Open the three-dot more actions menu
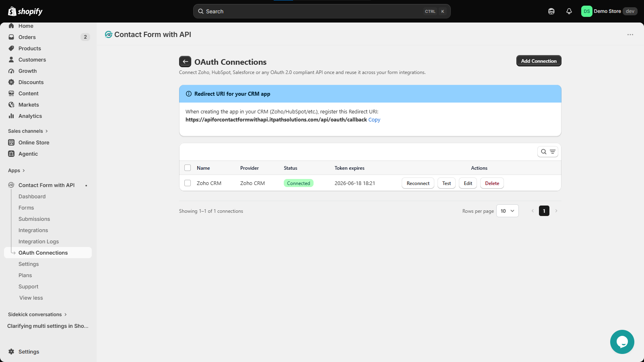Image resolution: width=644 pixels, height=362 pixels. (x=630, y=35)
